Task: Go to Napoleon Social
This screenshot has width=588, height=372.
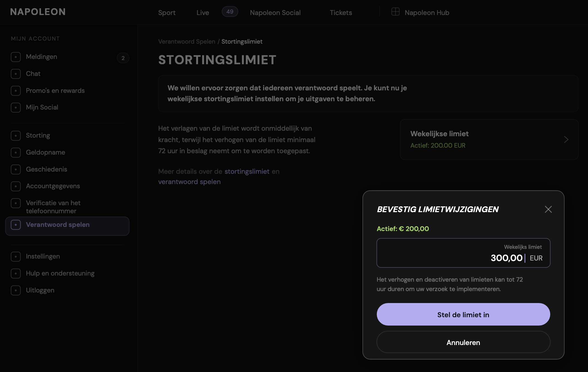Action: click(x=275, y=13)
